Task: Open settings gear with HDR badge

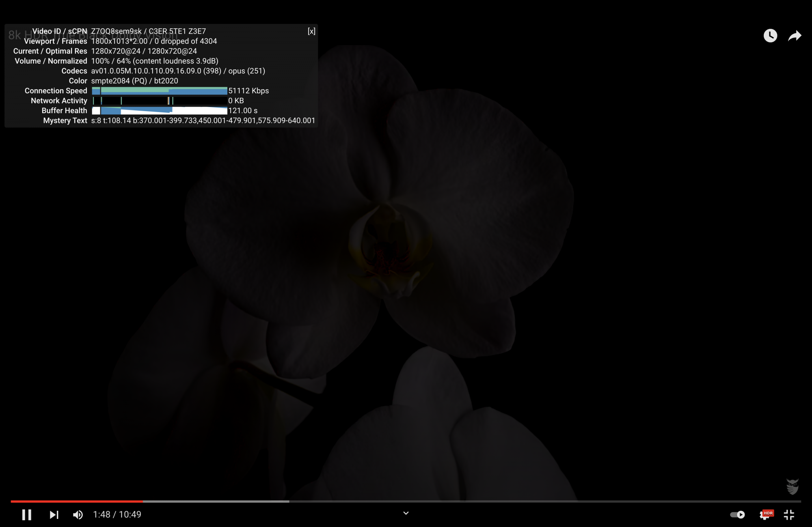Action: click(766, 514)
